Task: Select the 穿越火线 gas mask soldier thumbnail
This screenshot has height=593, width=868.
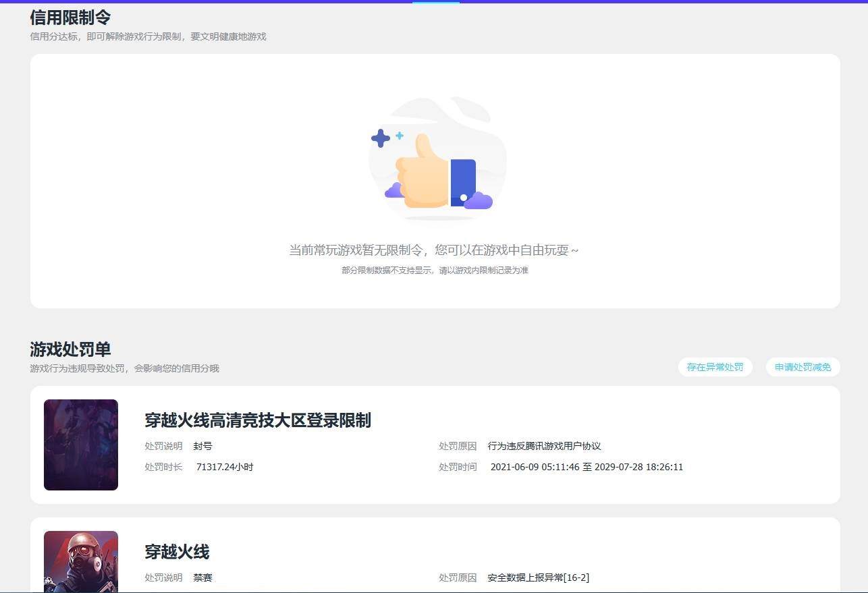Action: click(81, 561)
